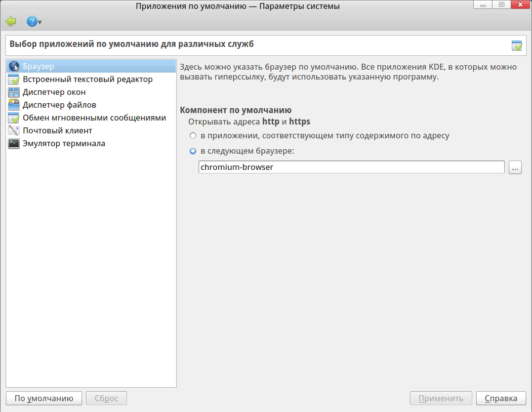Viewport: 532px width, 412px height.
Task: Click the Диспетчер окон windows icon
Action: (x=14, y=92)
